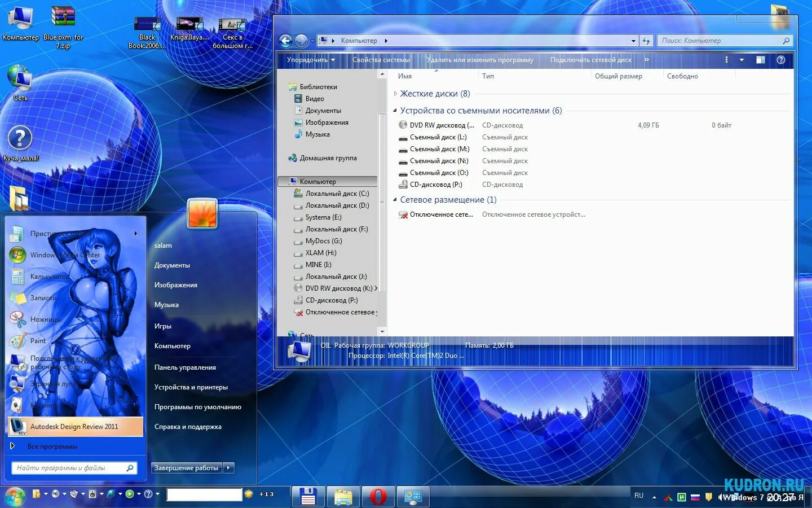Open the change view dropdown arrow
The width and height of the screenshot is (812, 508).
click(x=742, y=60)
